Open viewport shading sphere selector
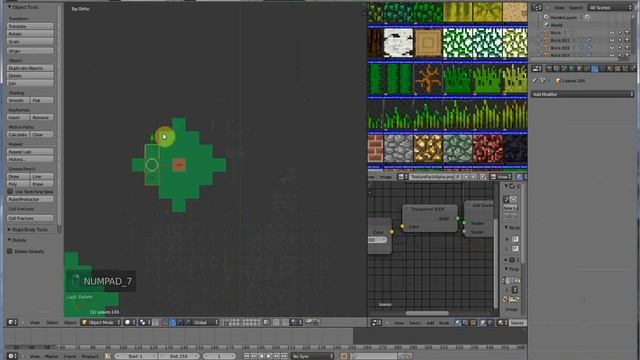The height and width of the screenshot is (360, 640). point(130,322)
